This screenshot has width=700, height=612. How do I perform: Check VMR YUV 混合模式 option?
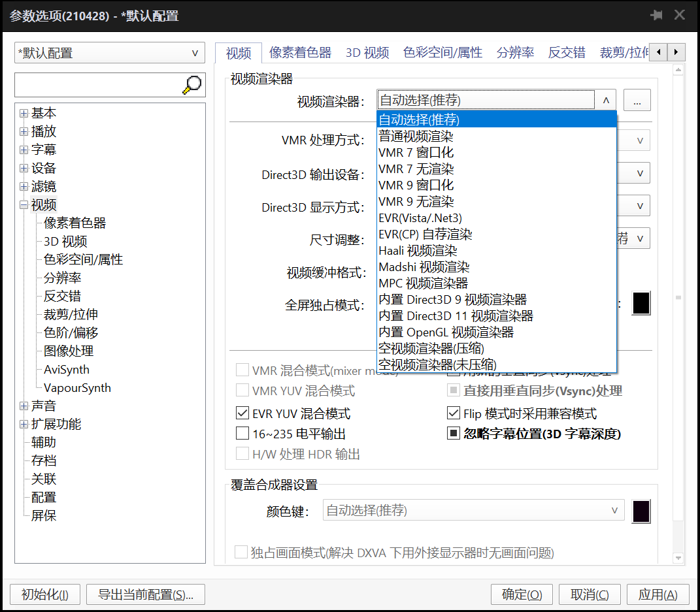point(242,391)
